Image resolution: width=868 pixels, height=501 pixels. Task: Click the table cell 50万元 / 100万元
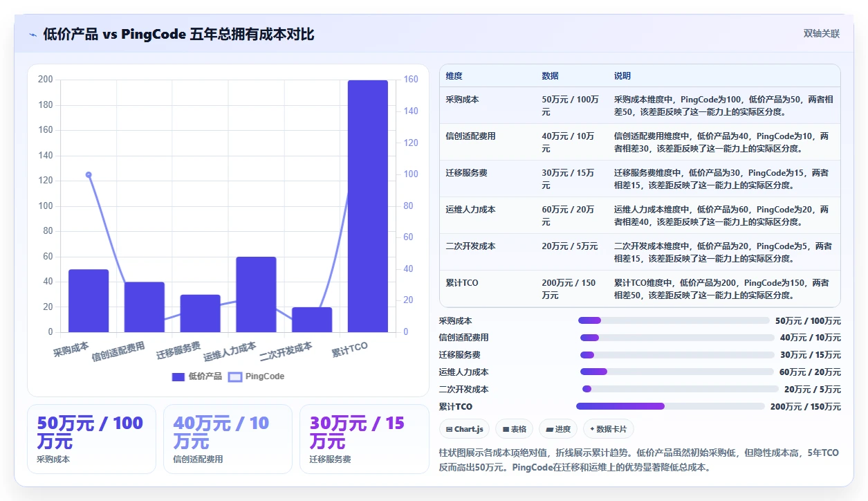(571, 105)
